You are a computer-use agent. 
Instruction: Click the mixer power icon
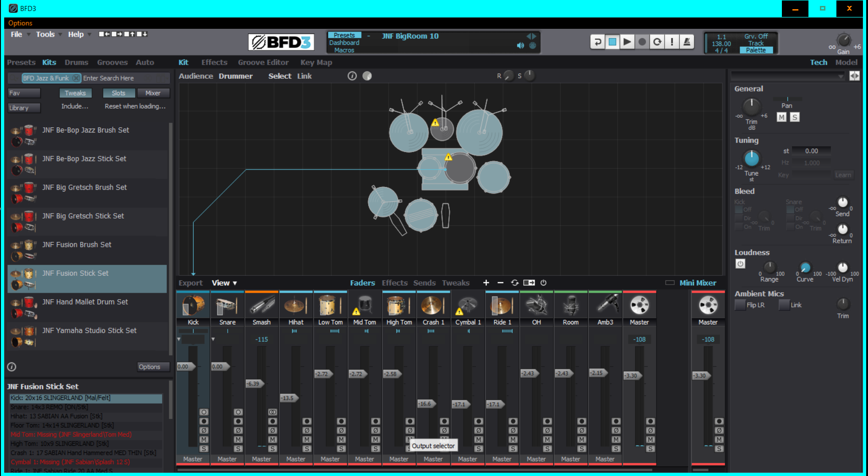click(x=543, y=283)
